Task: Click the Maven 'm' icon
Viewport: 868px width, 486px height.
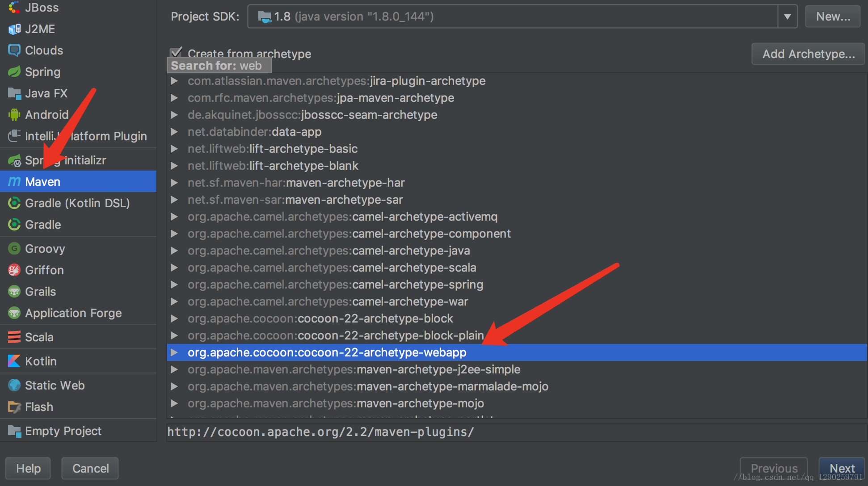Action: tap(14, 181)
